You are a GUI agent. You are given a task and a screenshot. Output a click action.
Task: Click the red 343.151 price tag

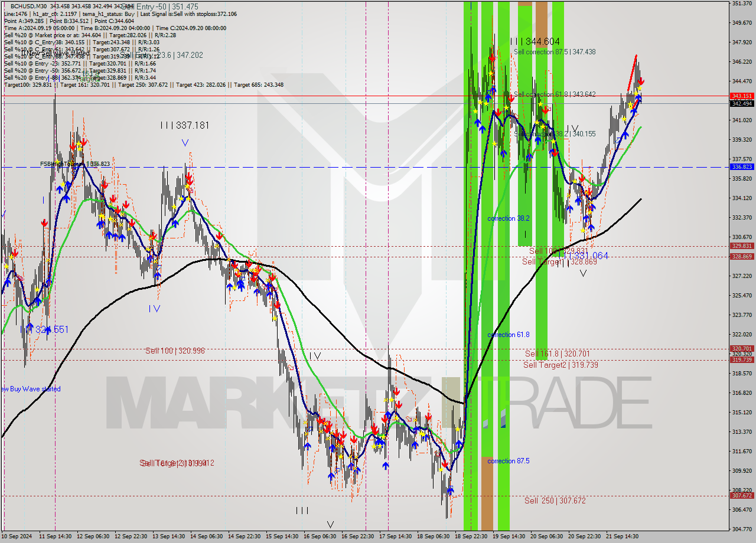742,96
